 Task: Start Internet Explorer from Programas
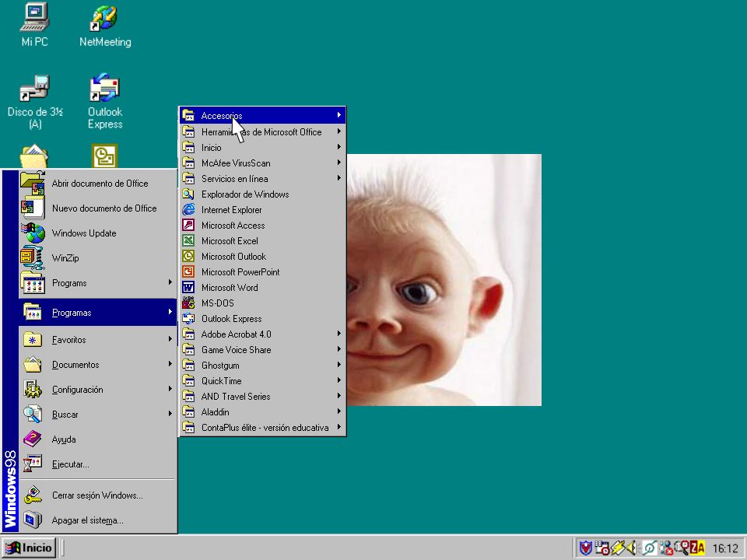pos(262,209)
